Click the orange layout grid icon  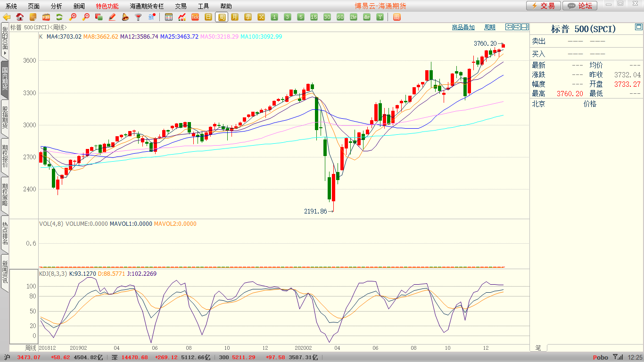396,17
